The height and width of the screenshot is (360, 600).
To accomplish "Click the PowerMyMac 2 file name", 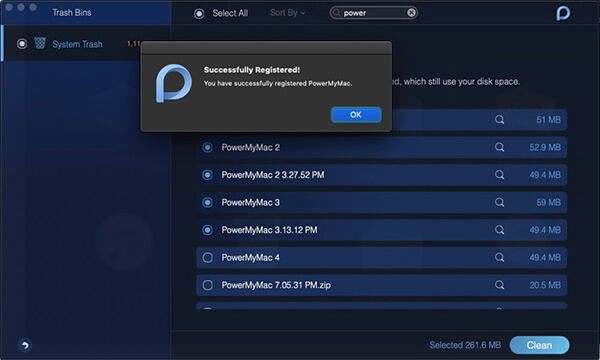I will click(x=251, y=147).
